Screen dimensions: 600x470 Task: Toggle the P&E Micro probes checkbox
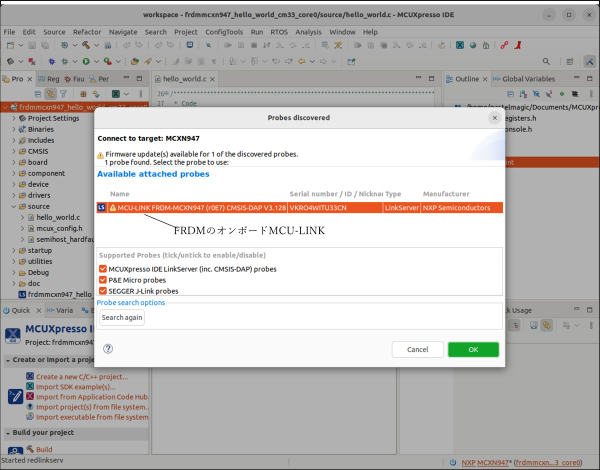[103, 280]
